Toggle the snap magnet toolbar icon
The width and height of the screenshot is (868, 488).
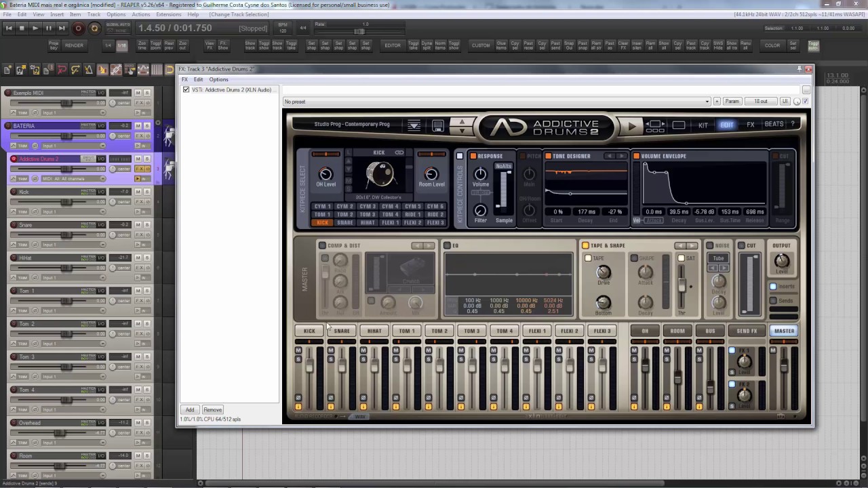(x=170, y=70)
